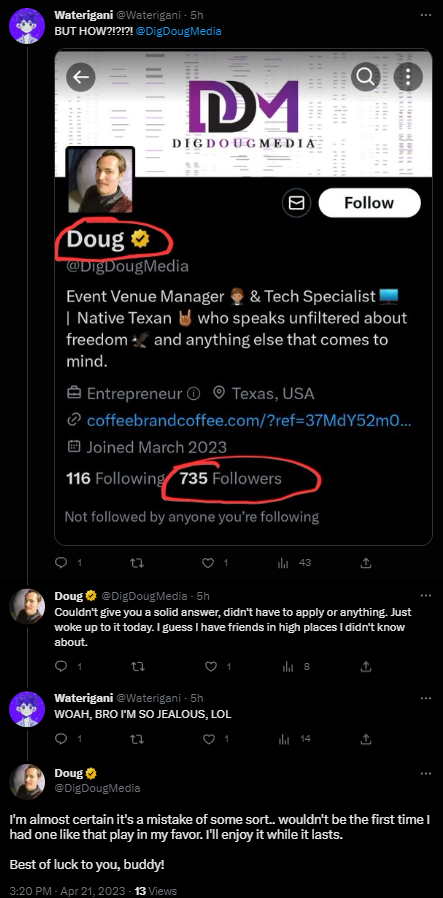Viewport: 443px width, 898px height.
Task: Open more menu on Doug's final tweet
Action: pos(425,773)
